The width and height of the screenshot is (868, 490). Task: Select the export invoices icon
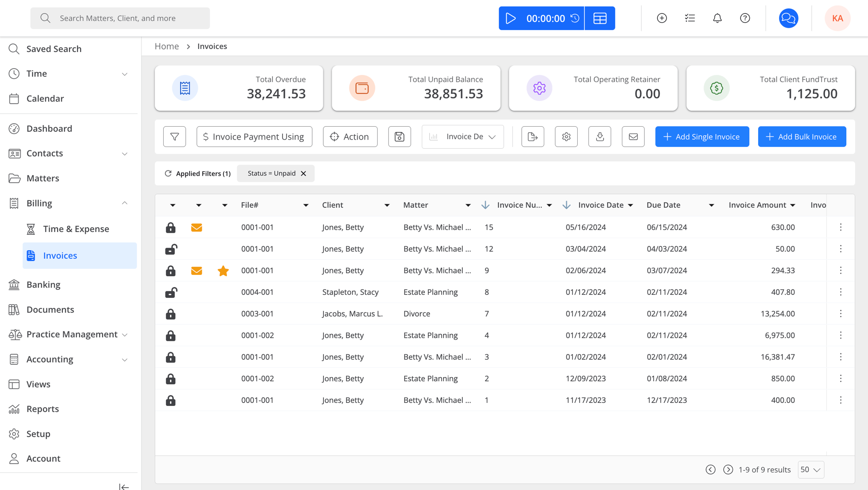coord(533,137)
